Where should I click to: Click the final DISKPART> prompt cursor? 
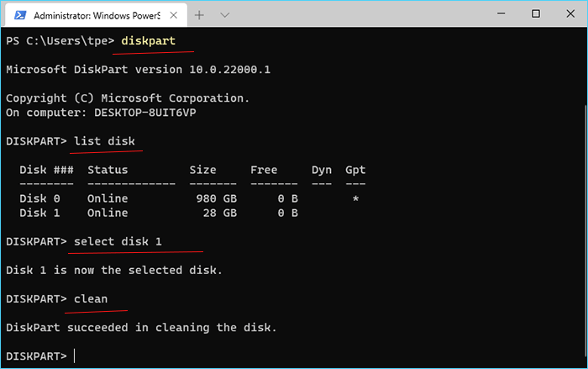click(x=74, y=356)
